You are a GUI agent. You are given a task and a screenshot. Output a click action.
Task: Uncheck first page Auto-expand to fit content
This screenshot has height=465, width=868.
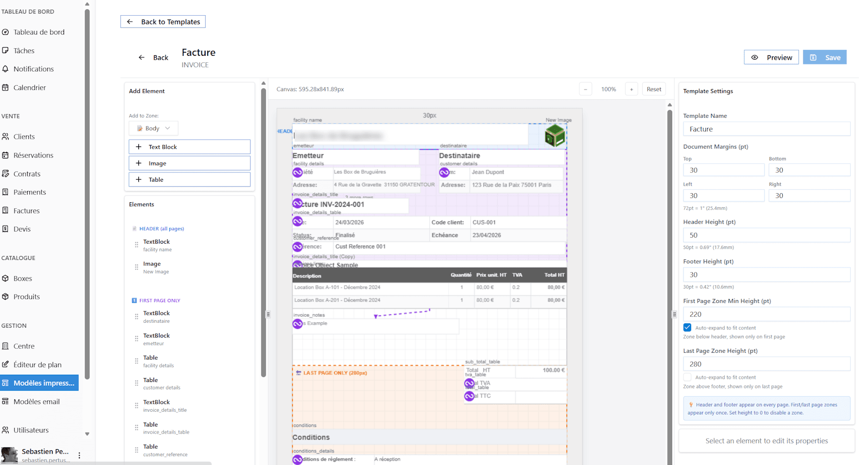(x=687, y=328)
